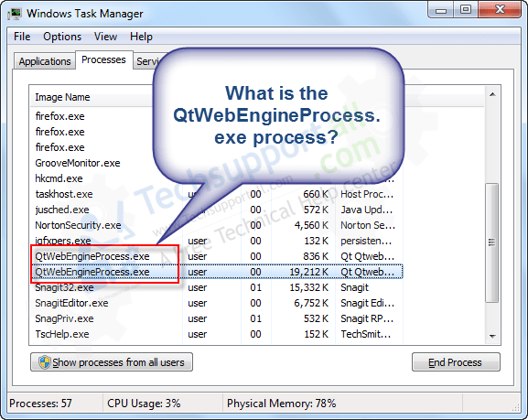Open the File menu
Image resolution: width=528 pixels, height=420 pixels.
pyautogui.click(x=22, y=37)
